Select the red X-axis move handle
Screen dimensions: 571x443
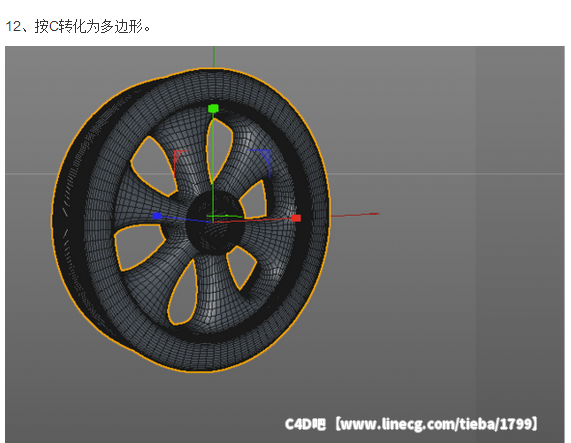tap(296, 218)
